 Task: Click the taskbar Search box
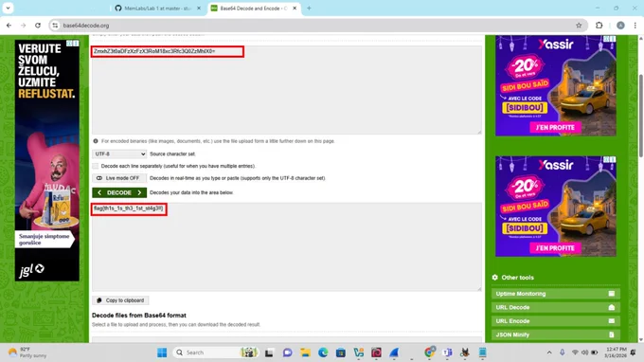click(x=216, y=353)
